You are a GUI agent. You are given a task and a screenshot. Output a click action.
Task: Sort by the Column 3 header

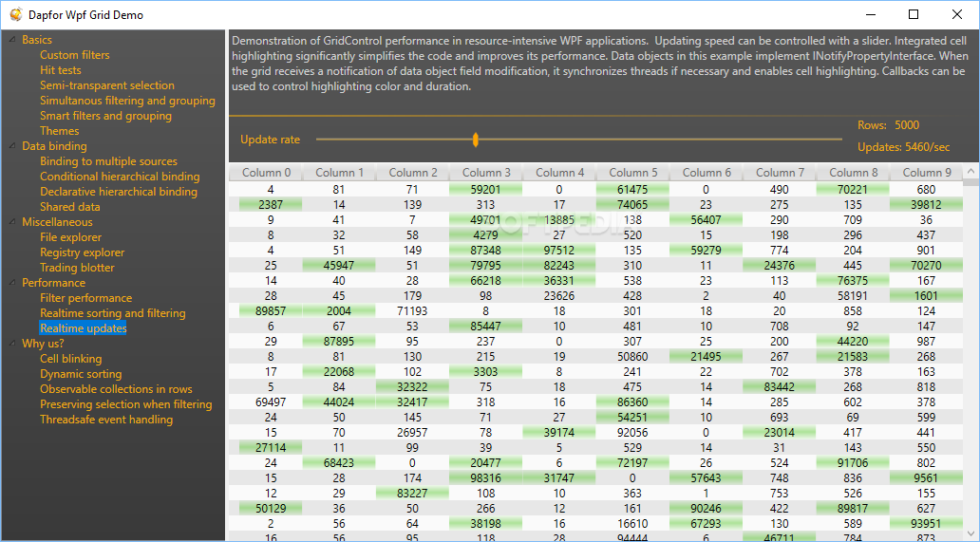pyautogui.click(x=486, y=173)
